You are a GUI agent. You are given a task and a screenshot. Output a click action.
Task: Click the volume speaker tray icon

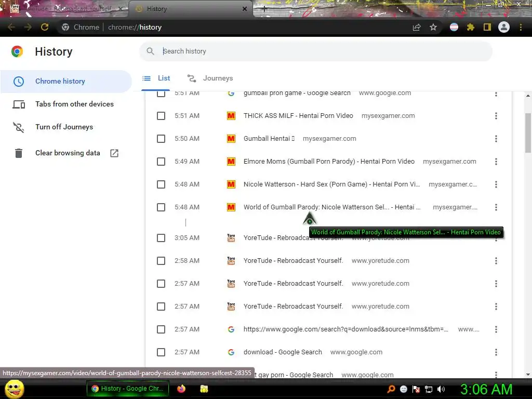pyautogui.click(x=441, y=389)
